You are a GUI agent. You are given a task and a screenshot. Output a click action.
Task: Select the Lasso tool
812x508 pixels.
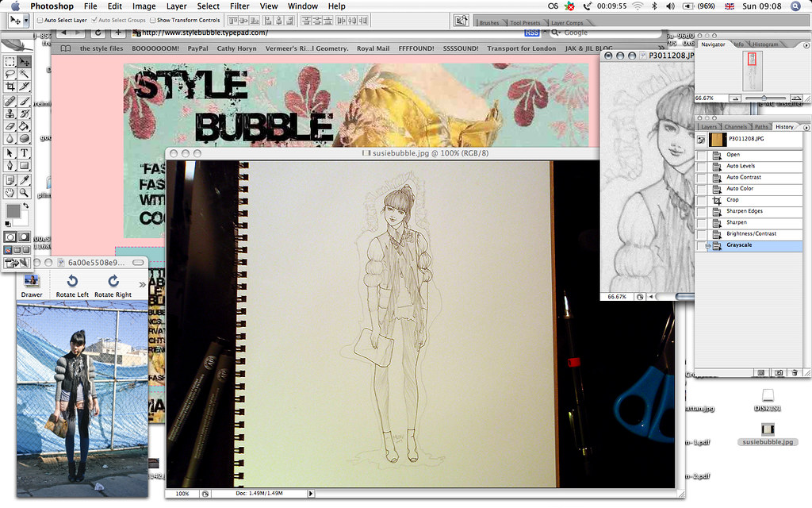pyautogui.click(x=10, y=74)
